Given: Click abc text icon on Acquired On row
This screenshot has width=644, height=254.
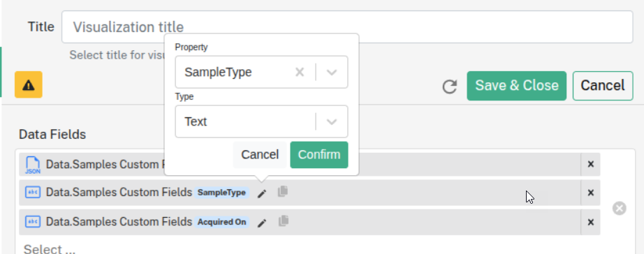Looking at the screenshot, I should click(x=33, y=222).
